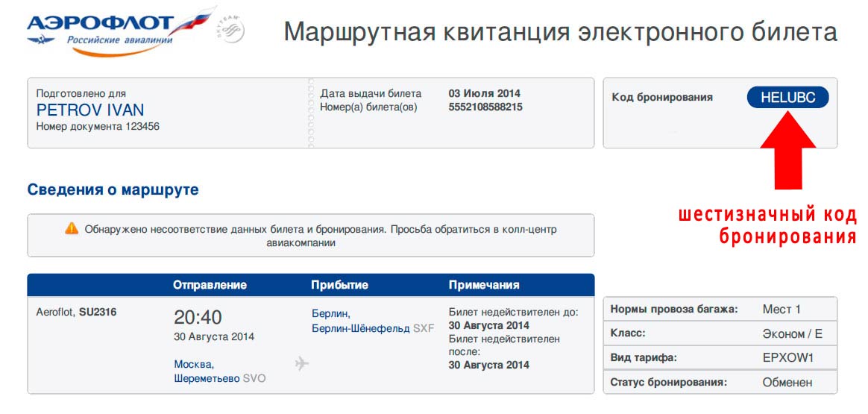Click the Прибытие column header
This screenshot has height=414, width=868.
point(339,285)
